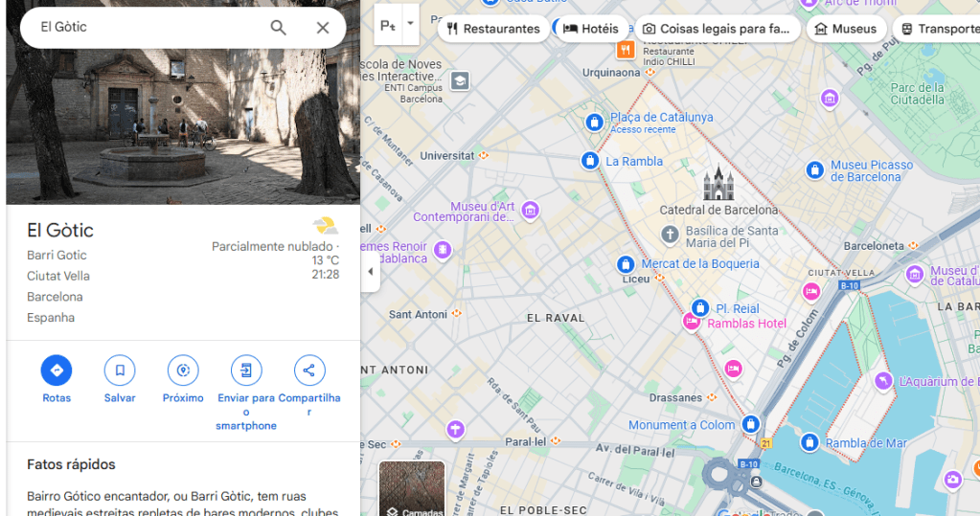
Task: Expand the travel mode dropdown arrow
Action: point(410,24)
